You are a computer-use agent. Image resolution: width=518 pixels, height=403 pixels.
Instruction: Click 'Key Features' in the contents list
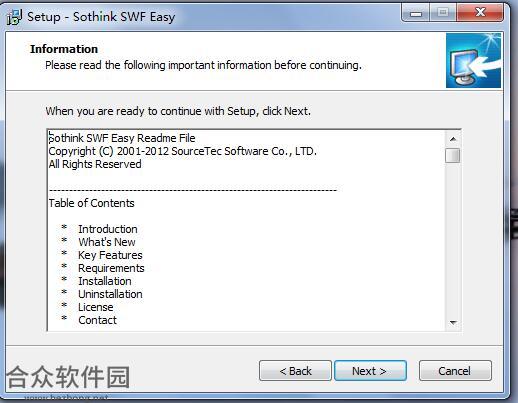[110, 255]
